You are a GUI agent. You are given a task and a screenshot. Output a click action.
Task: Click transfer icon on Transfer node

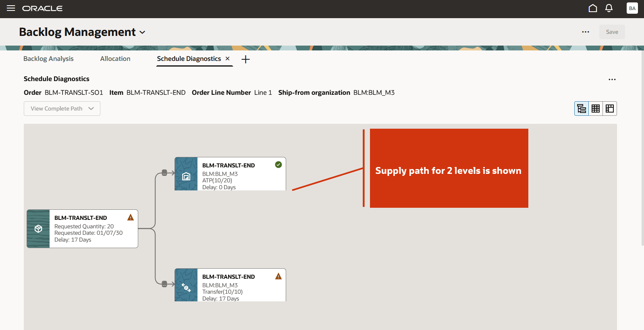(x=186, y=287)
